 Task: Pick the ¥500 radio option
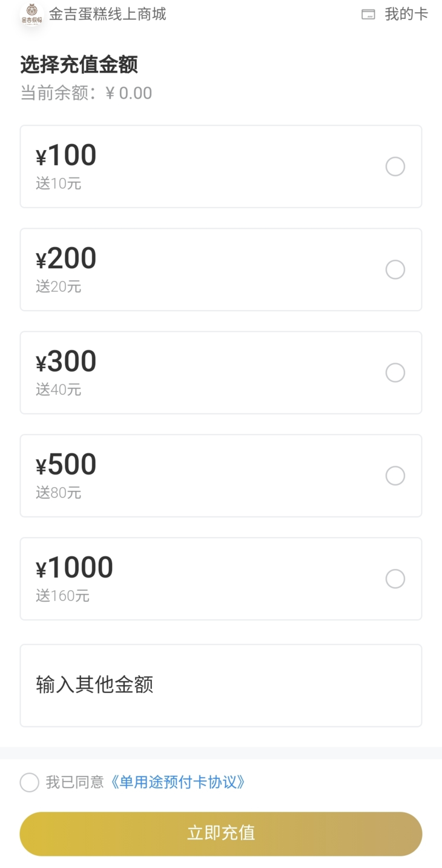395,476
